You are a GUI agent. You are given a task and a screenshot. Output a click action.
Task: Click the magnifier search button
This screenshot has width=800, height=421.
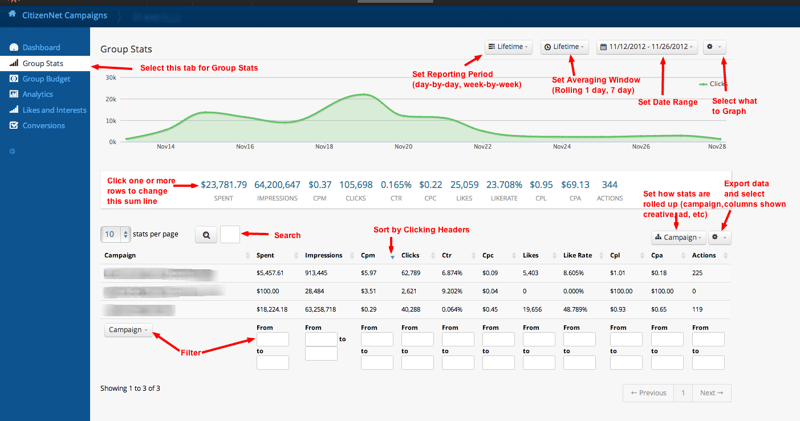tap(206, 235)
